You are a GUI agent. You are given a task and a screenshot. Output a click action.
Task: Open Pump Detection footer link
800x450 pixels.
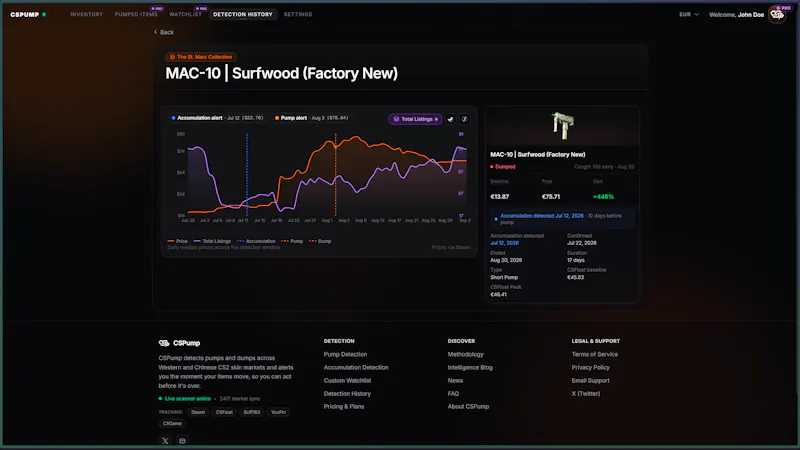pyautogui.click(x=345, y=354)
